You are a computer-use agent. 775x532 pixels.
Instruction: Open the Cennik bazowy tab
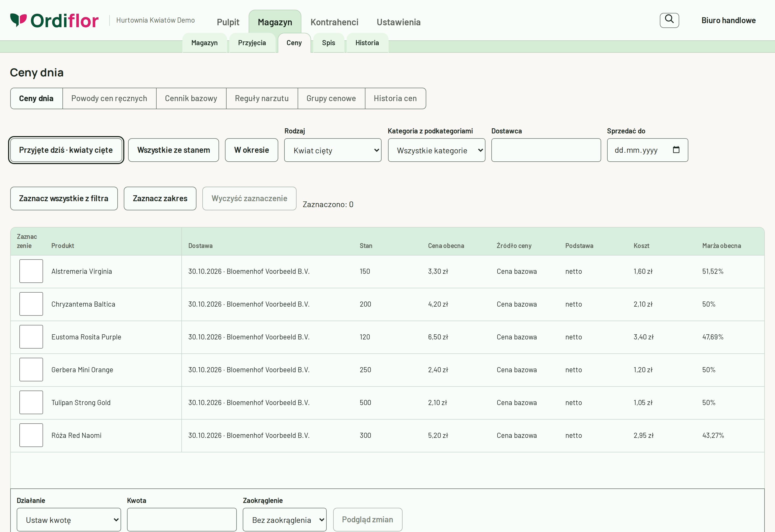click(x=191, y=99)
